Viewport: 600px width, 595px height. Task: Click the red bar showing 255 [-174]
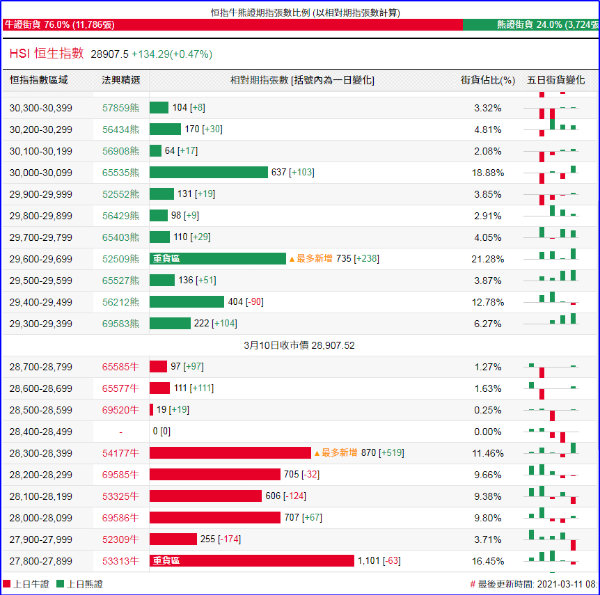click(173, 539)
